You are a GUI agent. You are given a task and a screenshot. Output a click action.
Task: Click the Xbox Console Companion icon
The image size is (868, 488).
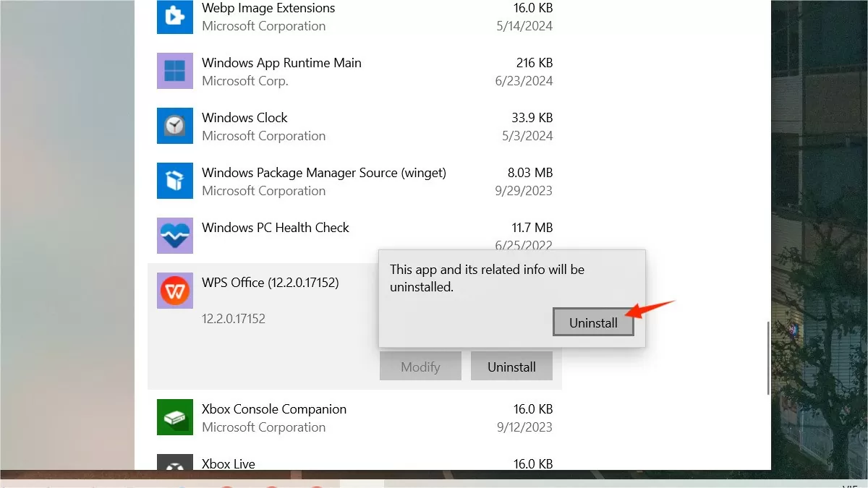(x=174, y=417)
